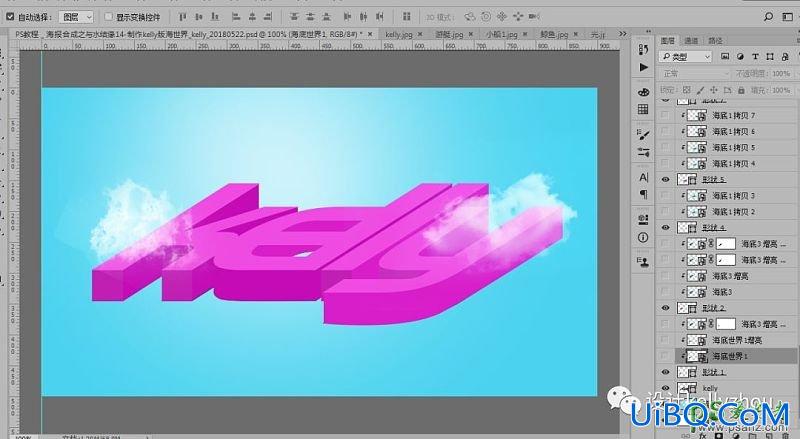Hide the kelly layer

(x=665, y=388)
